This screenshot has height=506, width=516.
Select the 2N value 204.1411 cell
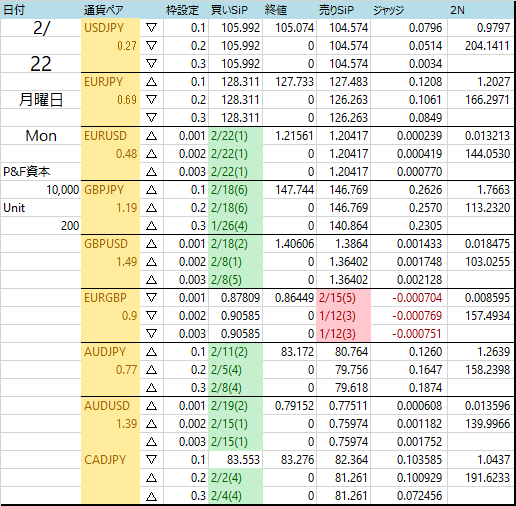coord(480,46)
